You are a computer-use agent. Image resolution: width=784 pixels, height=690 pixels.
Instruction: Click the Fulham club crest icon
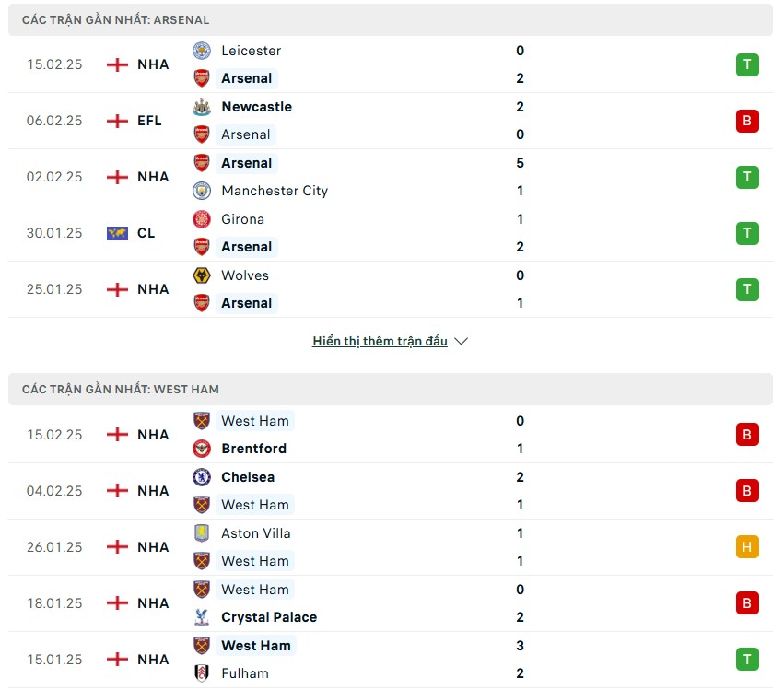click(x=201, y=673)
